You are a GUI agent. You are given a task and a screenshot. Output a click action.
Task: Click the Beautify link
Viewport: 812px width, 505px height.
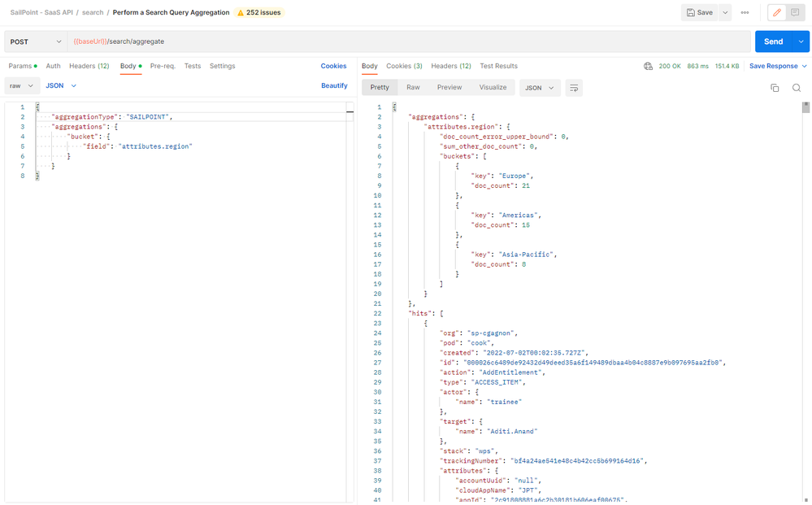[x=334, y=85]
